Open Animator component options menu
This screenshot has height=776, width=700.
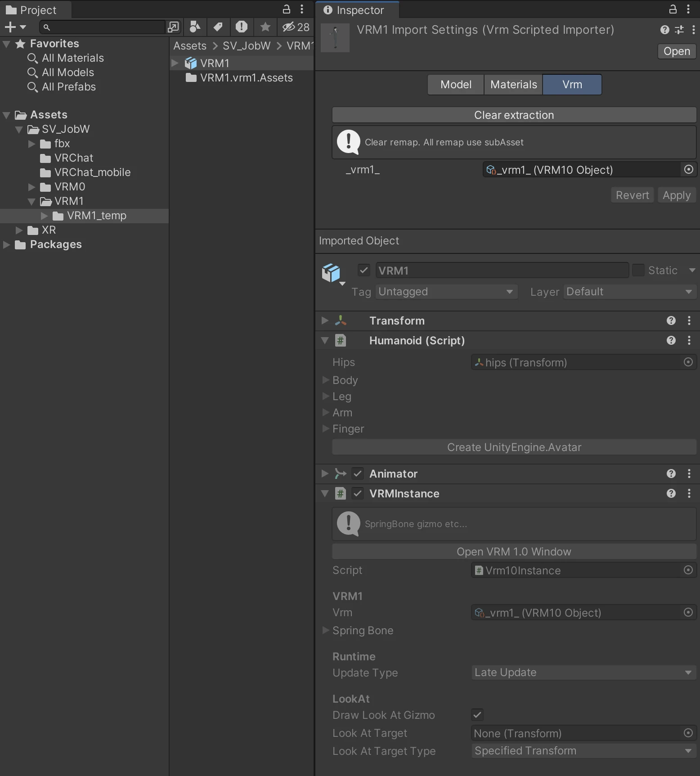(x=689, y=474)
